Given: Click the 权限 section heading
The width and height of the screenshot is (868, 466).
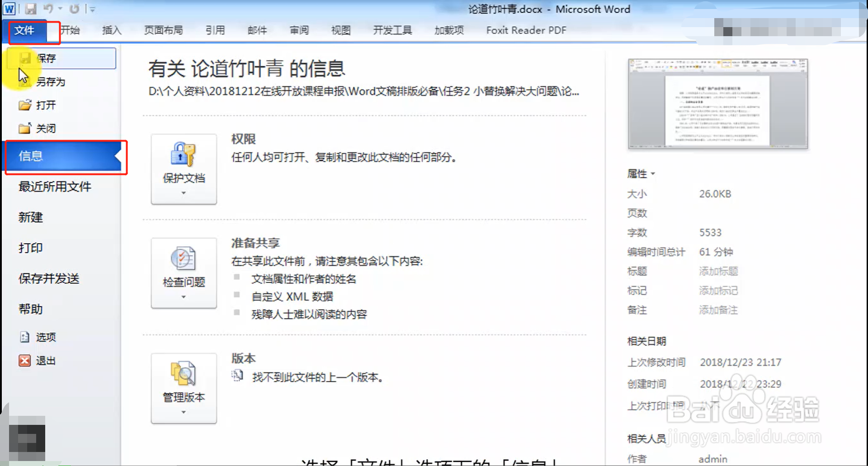Looking at the screenshot, I should (x=244, y=139).
